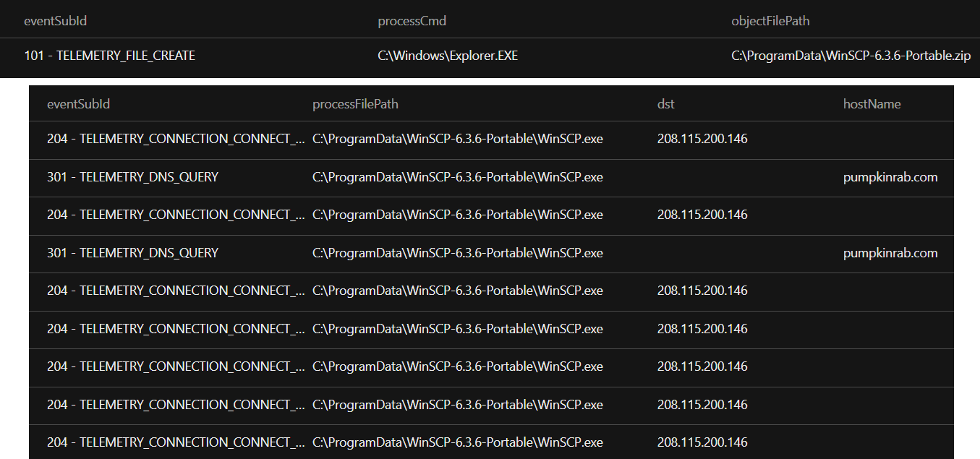980x459 pixels.
Task: Select pumpkinrab.com in the second DNS query row
Action: (x=890, y=253)
